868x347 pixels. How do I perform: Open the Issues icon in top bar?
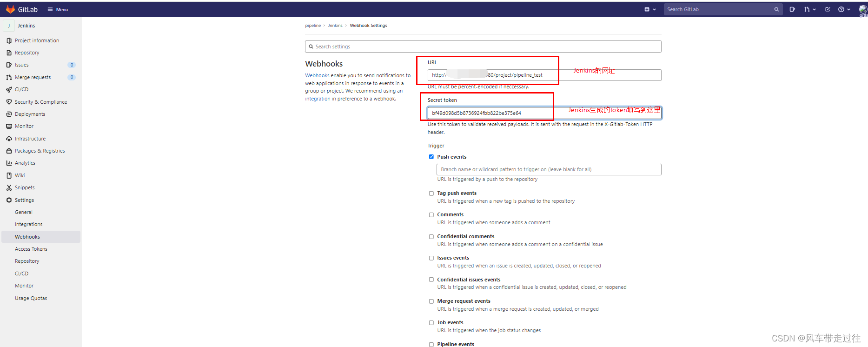click(792, 9)
